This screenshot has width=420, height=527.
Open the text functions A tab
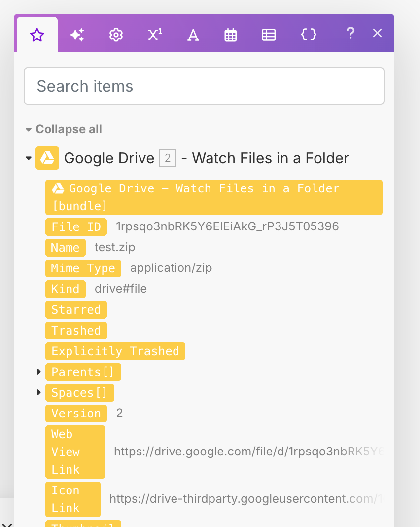click(193, 35)
